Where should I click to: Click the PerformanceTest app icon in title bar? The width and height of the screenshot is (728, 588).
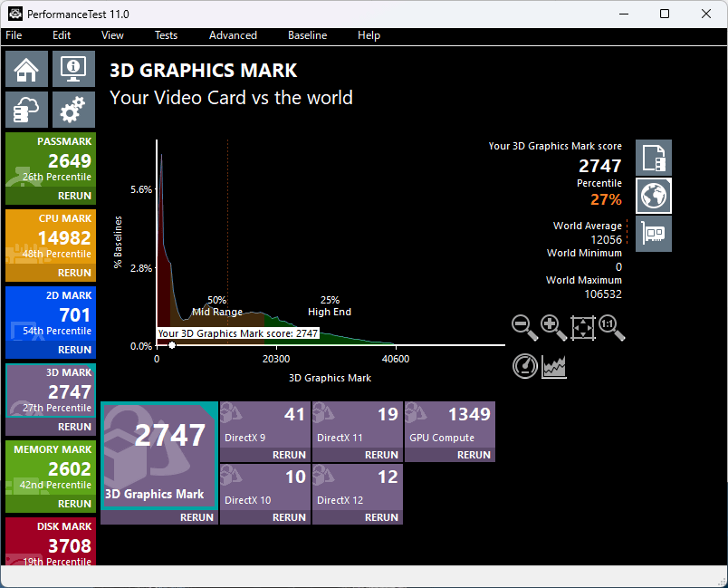point(15,14)
